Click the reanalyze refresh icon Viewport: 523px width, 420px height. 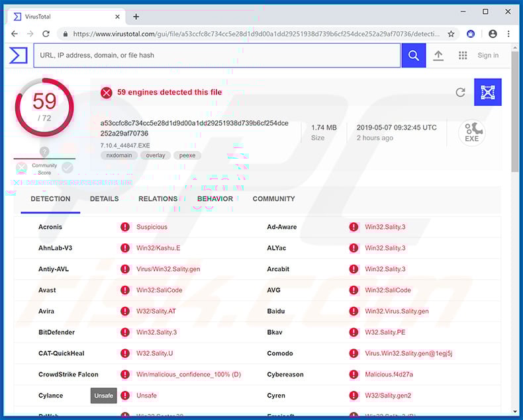click(460, 93)
